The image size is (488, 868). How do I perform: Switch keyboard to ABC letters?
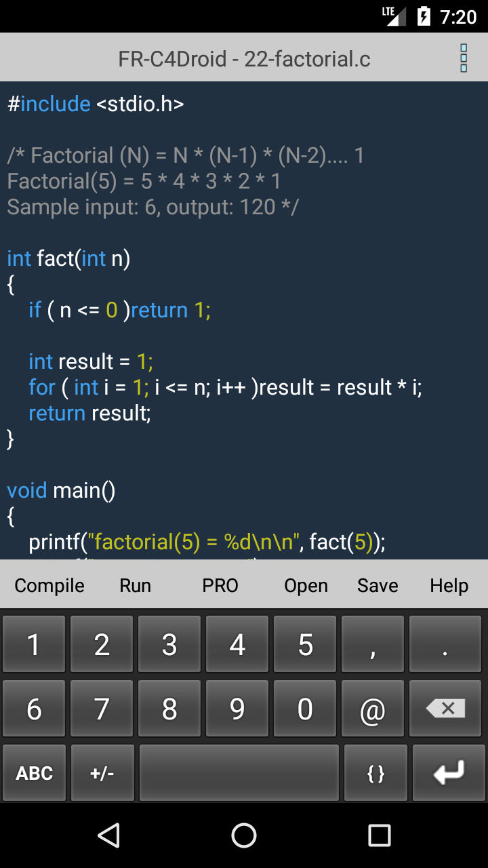pyautogui.click(x=35, y=773)
